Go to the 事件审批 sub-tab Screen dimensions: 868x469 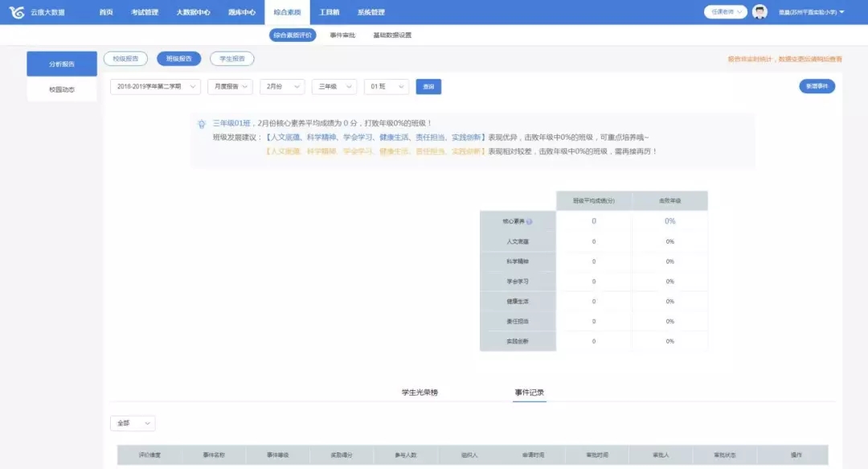(342, 35)
